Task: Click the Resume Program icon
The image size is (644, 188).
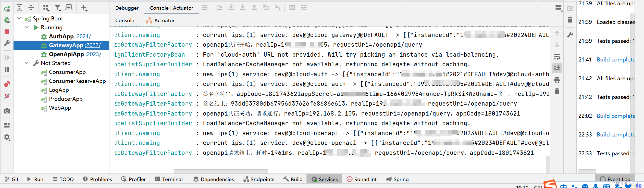Action: tap(7, 58)
